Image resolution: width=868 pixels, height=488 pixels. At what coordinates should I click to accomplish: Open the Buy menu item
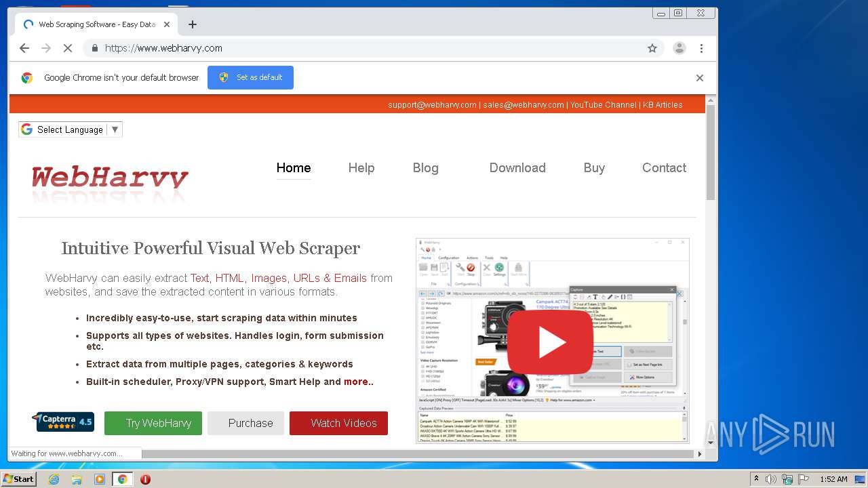point(594,168)
